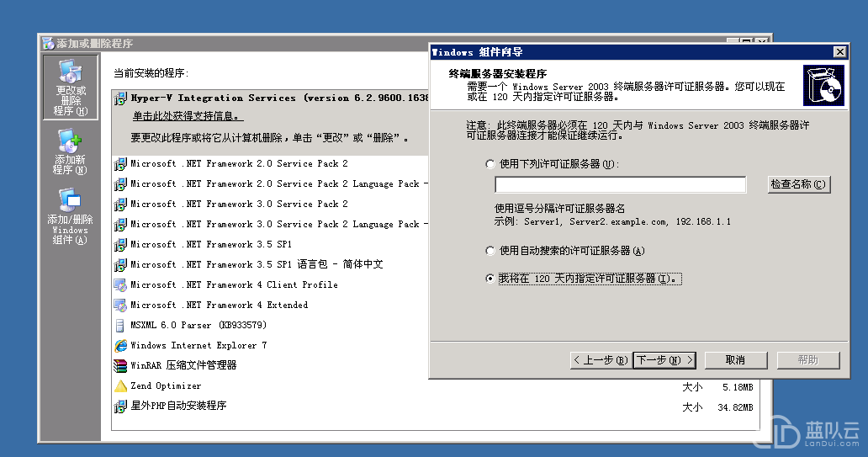The height and width of the screenshot is (457, 868).
Task: Click the Hyper-V Integration Services icon
Action: click(x=120, y=98)
